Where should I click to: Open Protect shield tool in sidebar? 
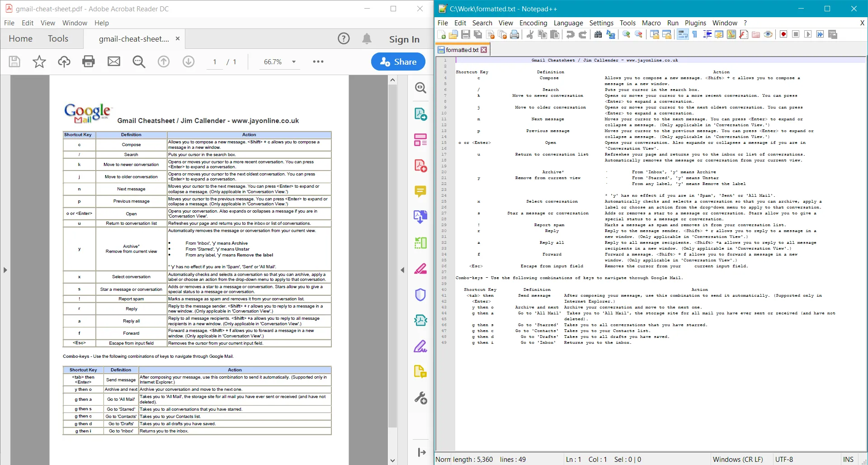(x=420, y=295)
